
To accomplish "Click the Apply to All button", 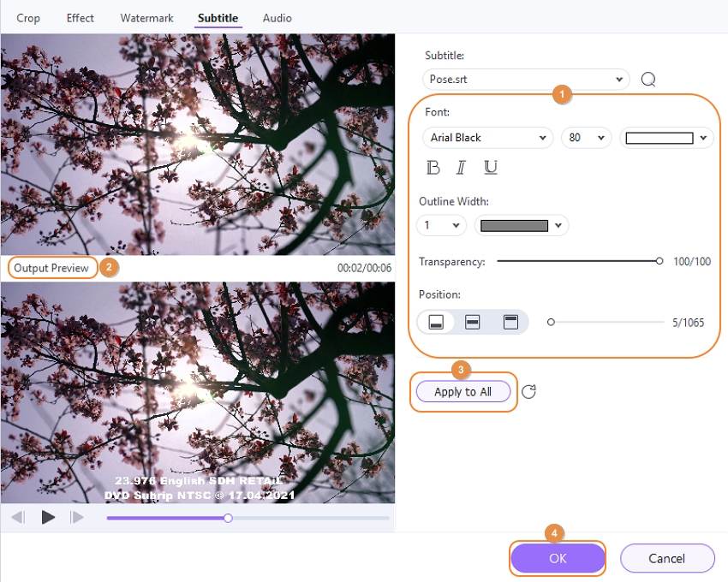I will point(462,392).
